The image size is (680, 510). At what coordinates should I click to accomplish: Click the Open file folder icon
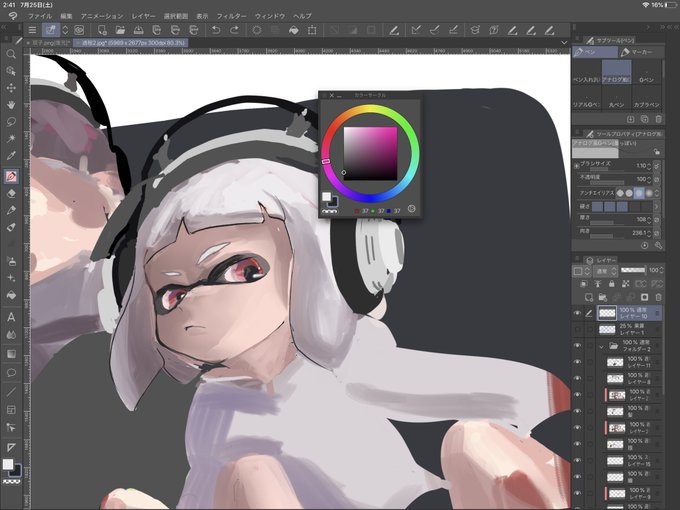pyautogui.click(x=120, y=30)
